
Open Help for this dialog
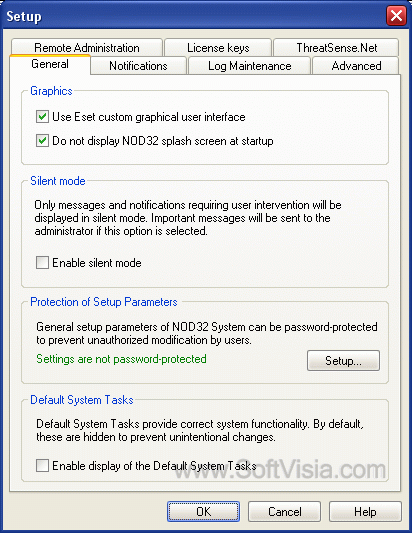click(365, 511)
